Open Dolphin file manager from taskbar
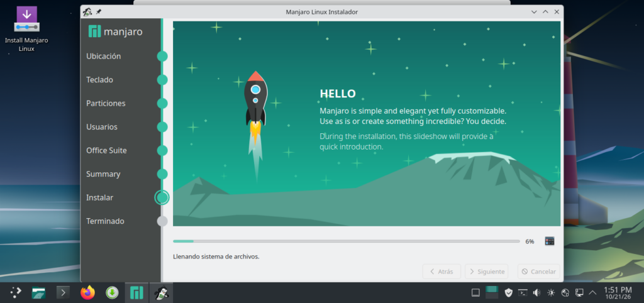Viewport: 644px width, 303px height. 39,292
